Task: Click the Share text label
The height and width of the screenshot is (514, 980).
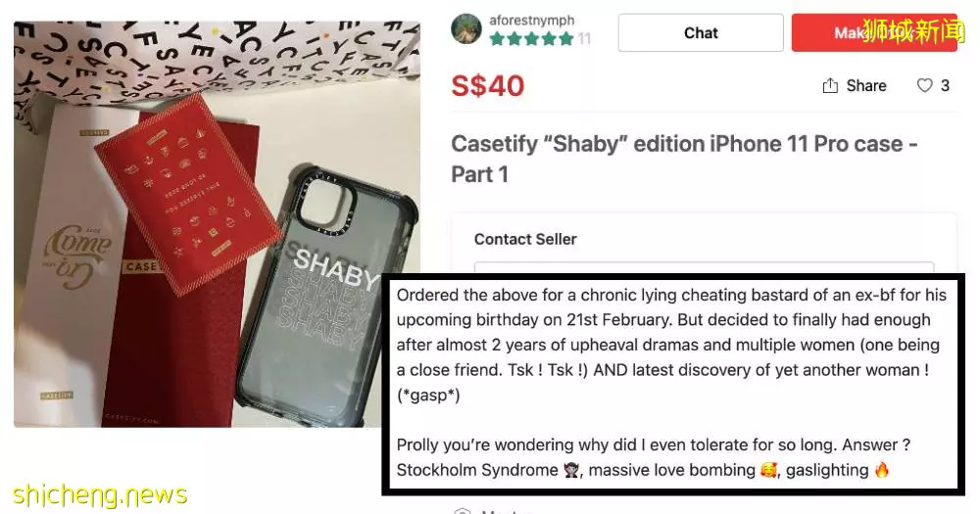Action: point(866,85)
